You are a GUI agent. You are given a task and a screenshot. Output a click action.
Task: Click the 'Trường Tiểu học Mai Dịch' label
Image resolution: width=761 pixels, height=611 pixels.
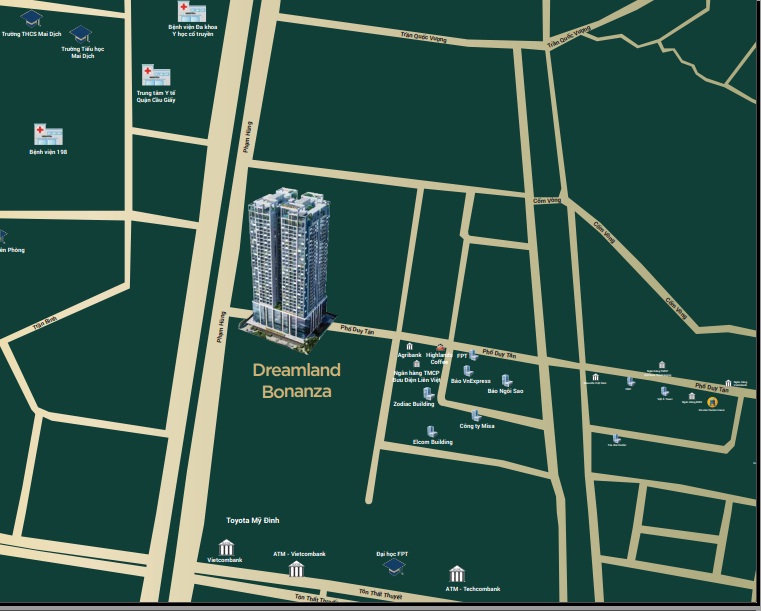(x=83, y=52)
